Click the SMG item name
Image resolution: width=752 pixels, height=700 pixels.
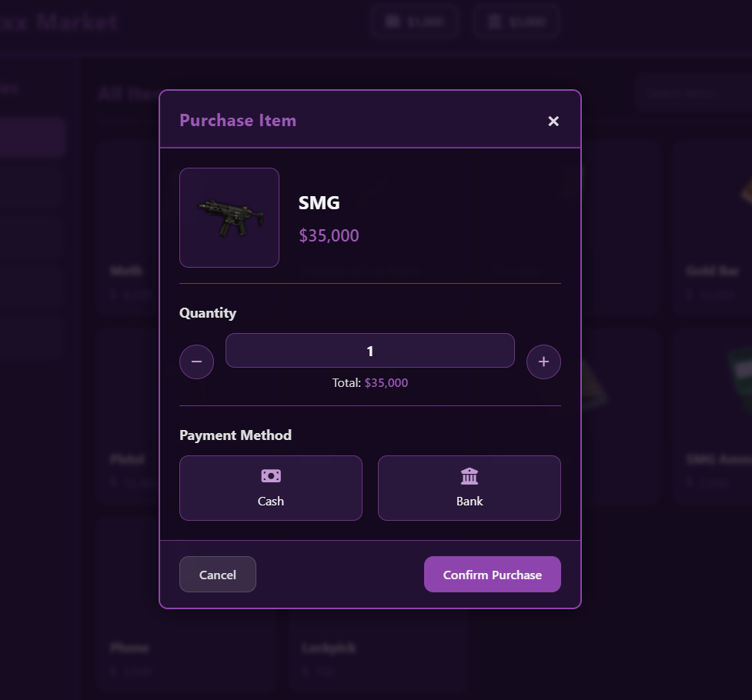pos(319,203)
